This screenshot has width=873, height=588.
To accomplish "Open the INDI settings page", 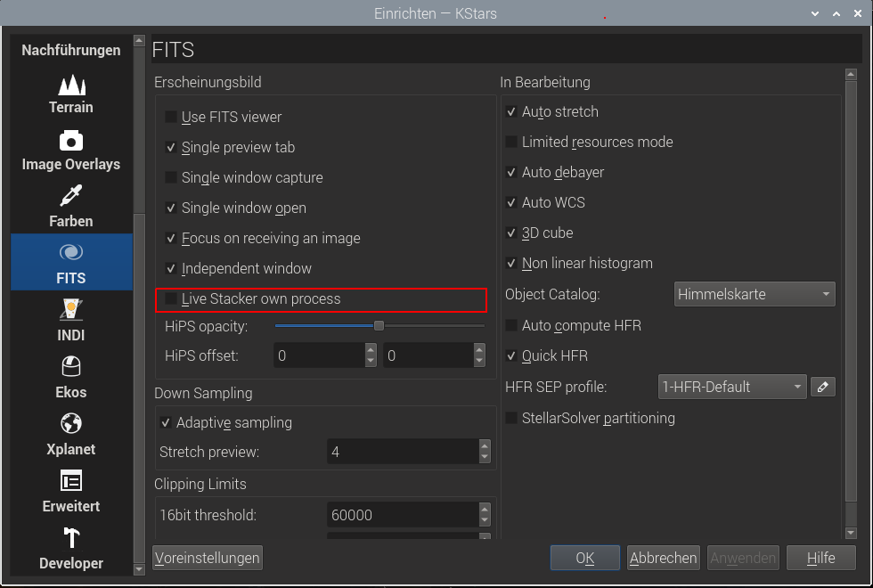I will pos(71,322).
